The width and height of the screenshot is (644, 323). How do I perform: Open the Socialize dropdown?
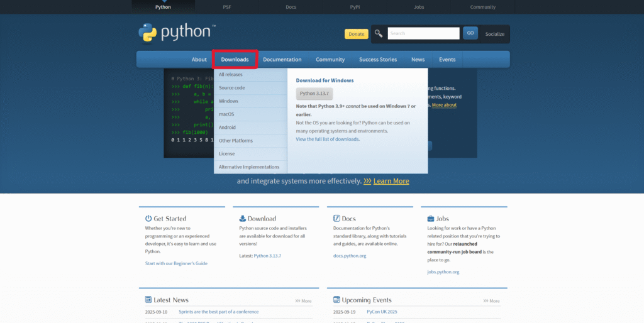point(494,34)
